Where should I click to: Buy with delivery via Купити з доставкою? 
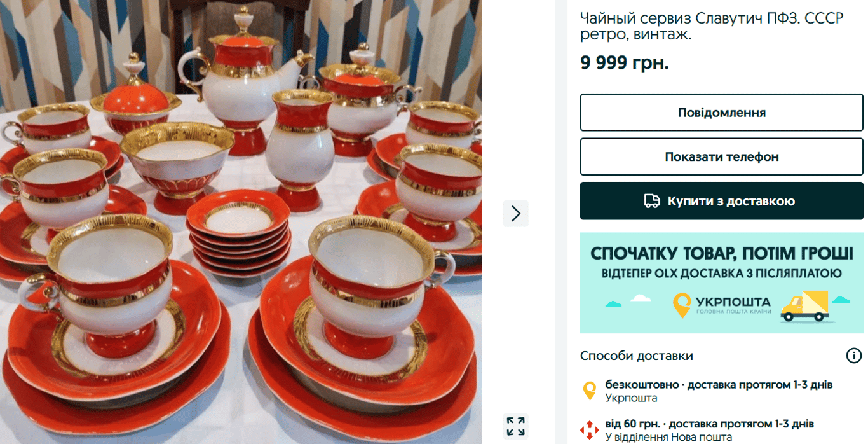click(721, 201)
